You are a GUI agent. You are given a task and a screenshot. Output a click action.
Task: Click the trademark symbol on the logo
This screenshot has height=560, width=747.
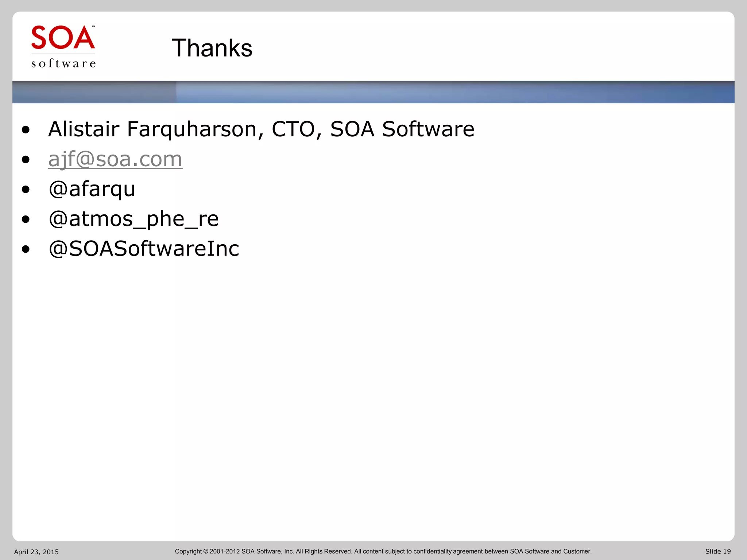tap(93, 27)
